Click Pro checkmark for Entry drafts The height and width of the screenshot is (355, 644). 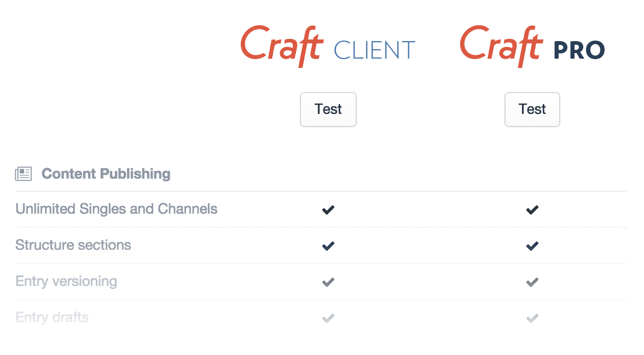point(532,318)
